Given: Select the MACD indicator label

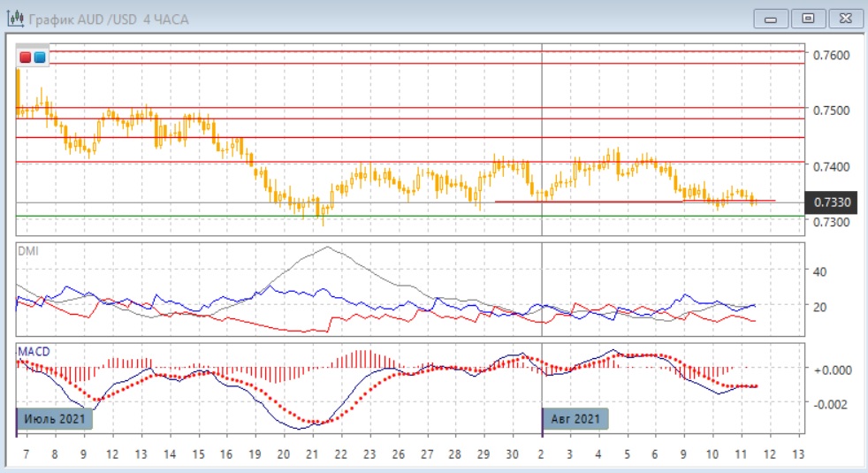Looking at the screenshot, I should (x=34, y=351).
